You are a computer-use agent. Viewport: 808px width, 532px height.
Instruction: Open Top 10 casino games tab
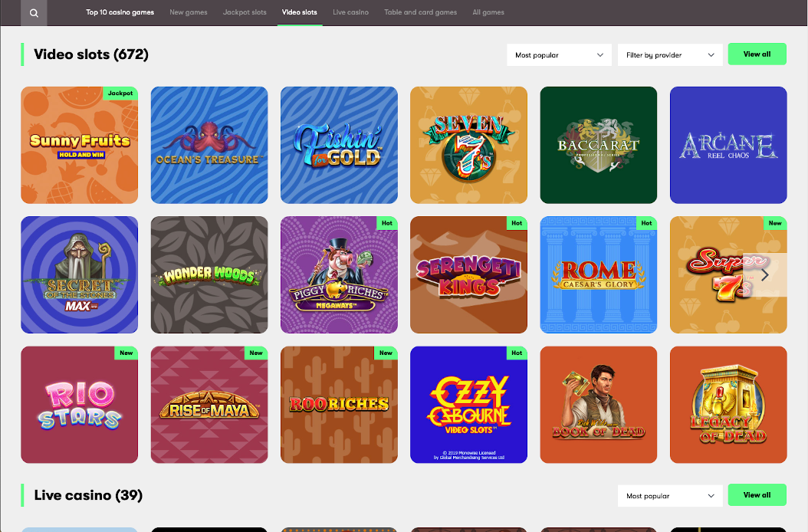120,12
